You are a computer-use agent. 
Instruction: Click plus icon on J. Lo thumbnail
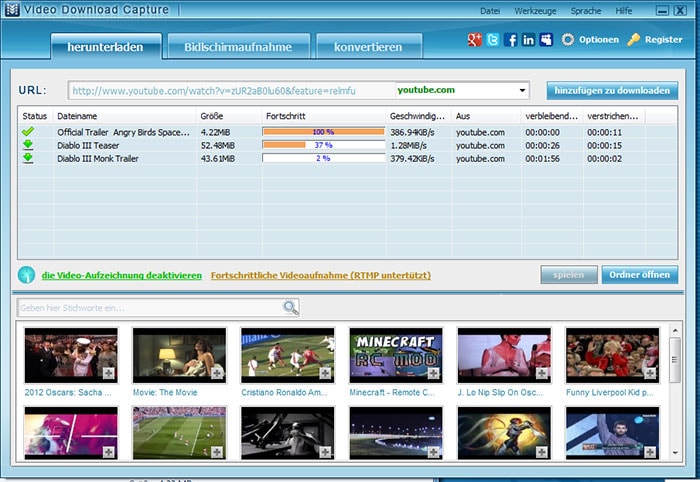point(542,373)
